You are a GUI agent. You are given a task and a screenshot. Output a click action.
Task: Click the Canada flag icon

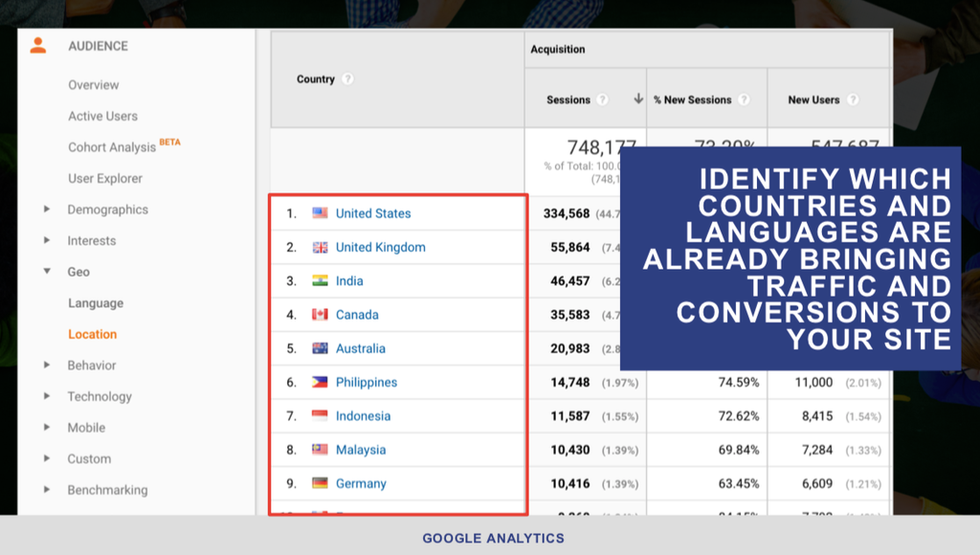(x=320, y=315)
